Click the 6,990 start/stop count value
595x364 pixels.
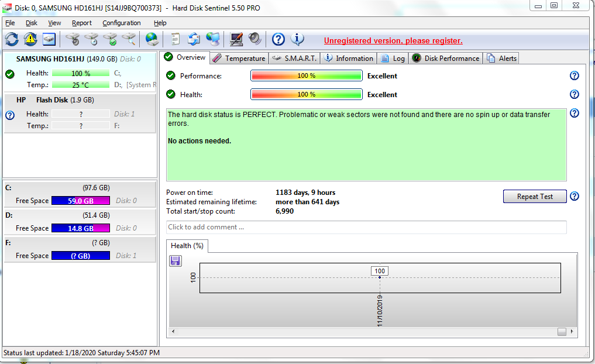(x=284, y=211)
